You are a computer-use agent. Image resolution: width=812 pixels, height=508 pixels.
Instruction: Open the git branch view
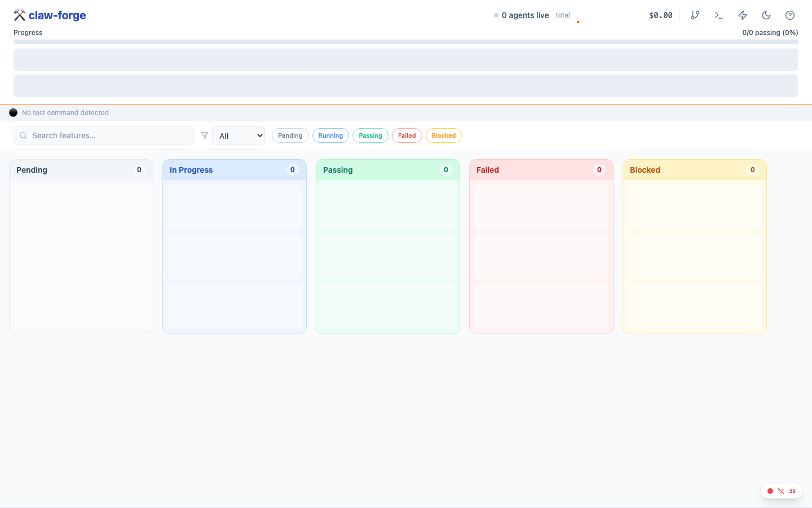(x=695, y=15)
